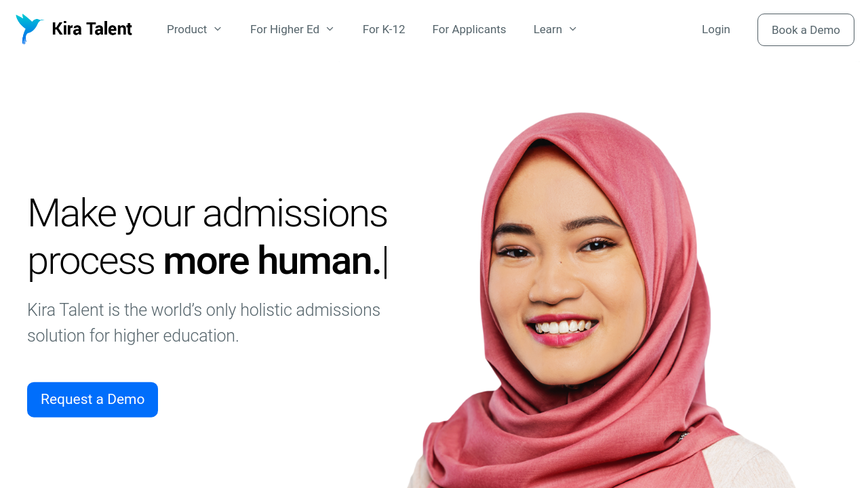Expand the chevron next to Learn
Image resolution: width=868 pixels, height=488 pixels.
(572, 29)
